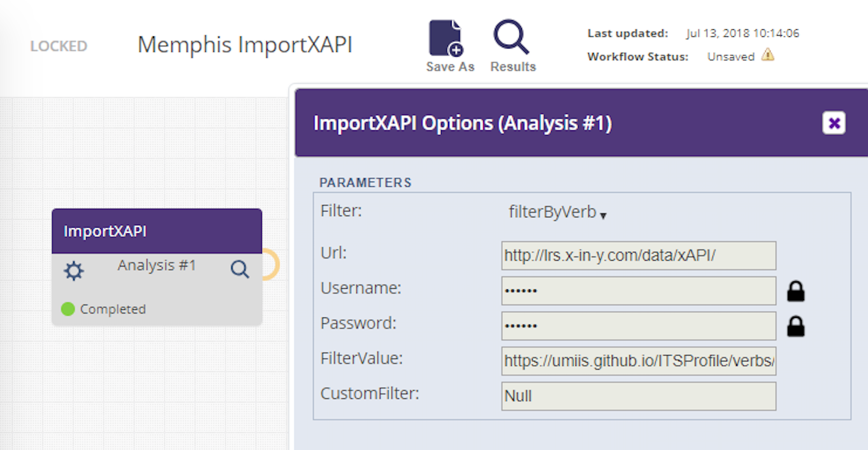Image resolution: width=868 pixels, height=450 pixels.
Task: Click the Save As file icon
Action: point(446,38)
